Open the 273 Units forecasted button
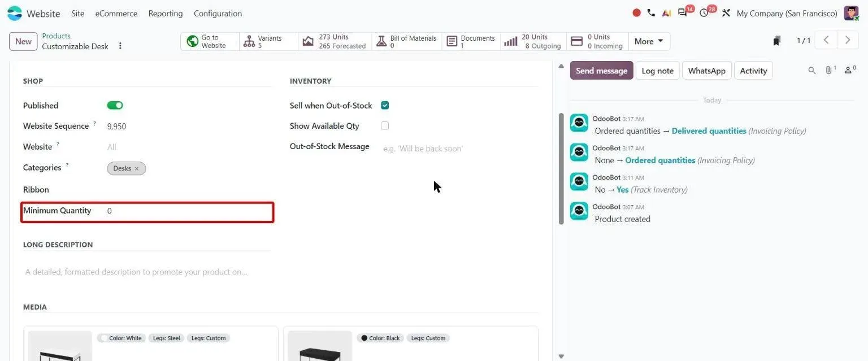 [335, 41]
